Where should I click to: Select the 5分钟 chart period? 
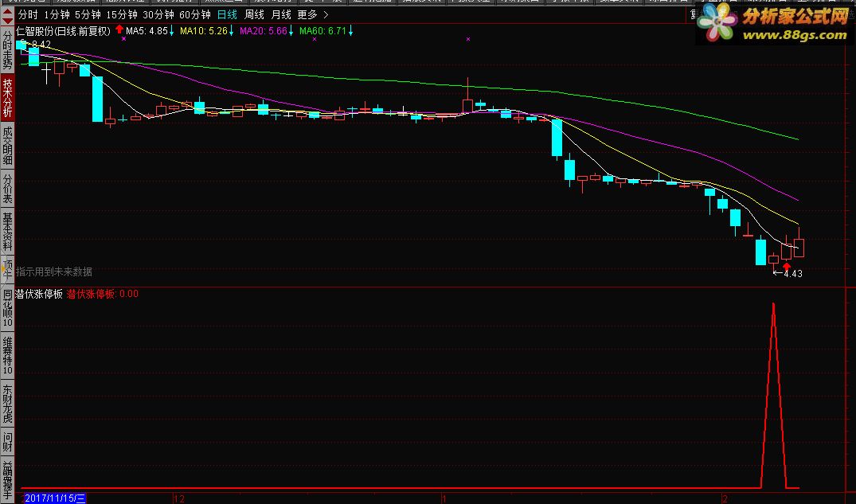(x=88, y=15)
